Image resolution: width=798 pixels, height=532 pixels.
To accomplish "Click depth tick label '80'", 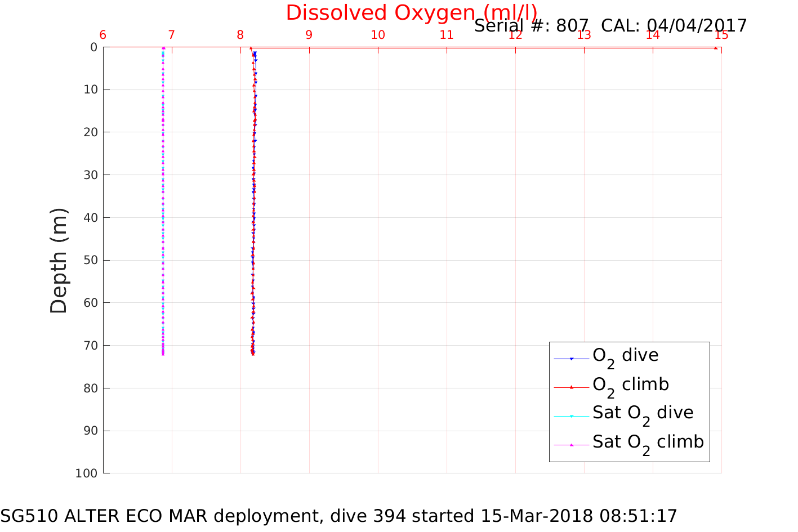I will click(x=90, y=388).
